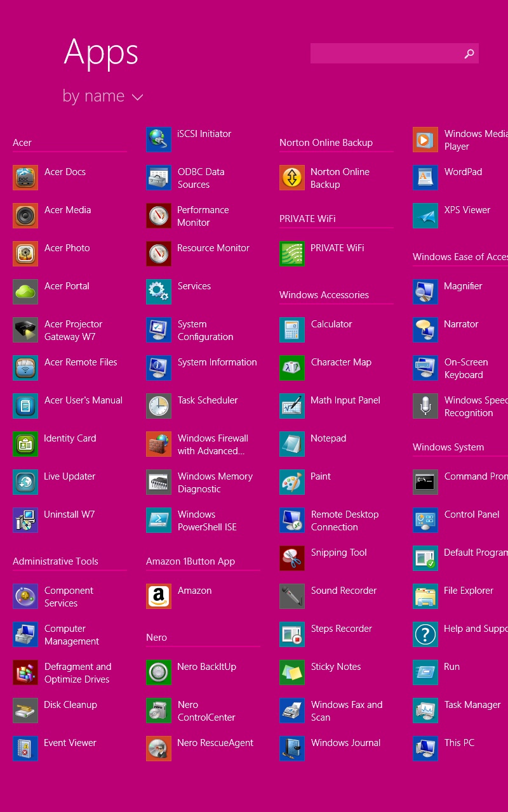Focus the apps search input field
The image size is (508, 812).
point(385,54)
